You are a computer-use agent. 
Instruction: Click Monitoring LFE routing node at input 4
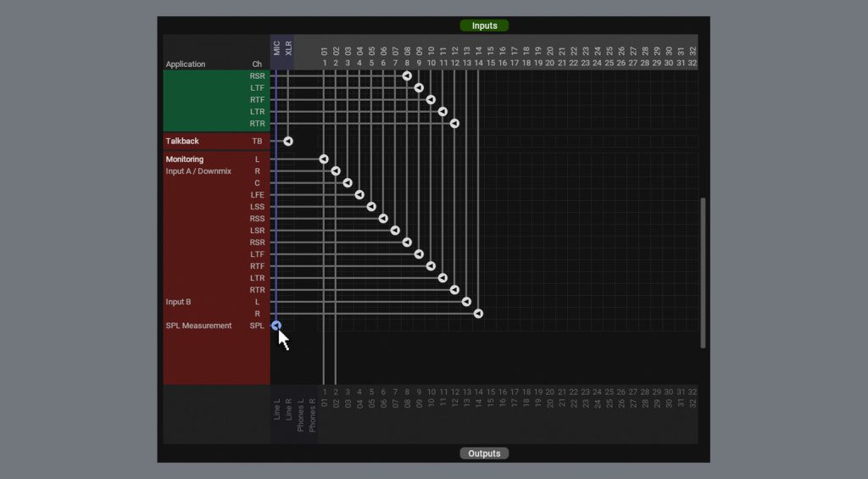coord(359,195)
